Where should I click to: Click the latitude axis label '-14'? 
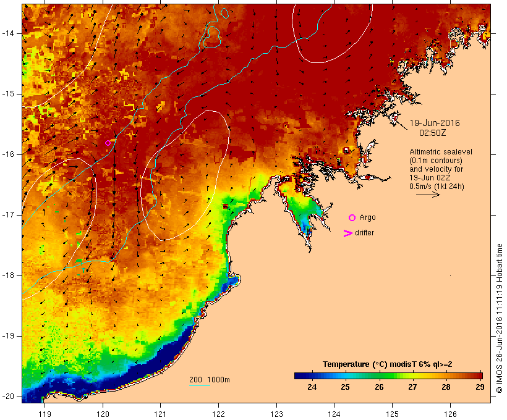tap(8, 33)
